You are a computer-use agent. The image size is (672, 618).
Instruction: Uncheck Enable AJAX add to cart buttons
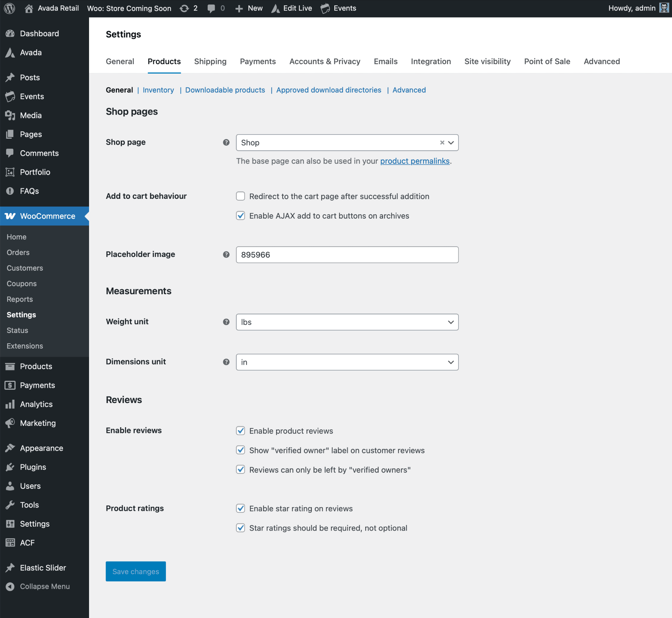241,216
